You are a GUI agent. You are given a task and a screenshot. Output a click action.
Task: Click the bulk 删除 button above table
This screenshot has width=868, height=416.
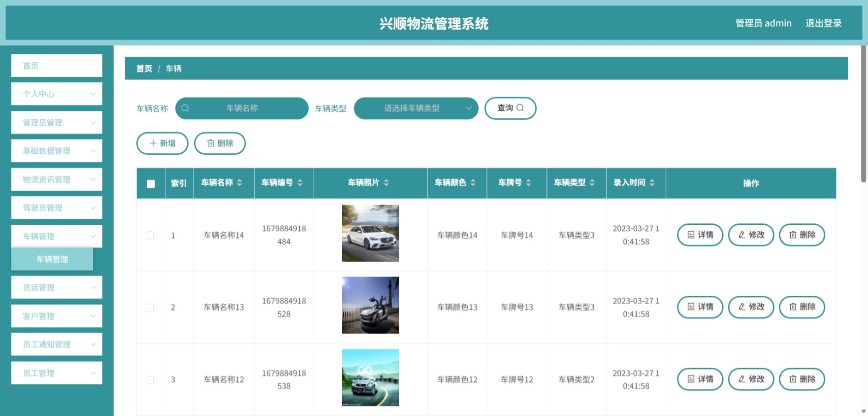[x=220, y=143]
